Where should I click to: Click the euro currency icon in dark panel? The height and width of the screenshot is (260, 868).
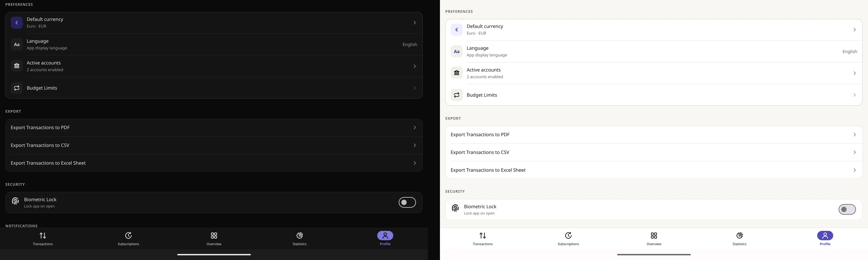pyautogui.click(x=17, y=23)
